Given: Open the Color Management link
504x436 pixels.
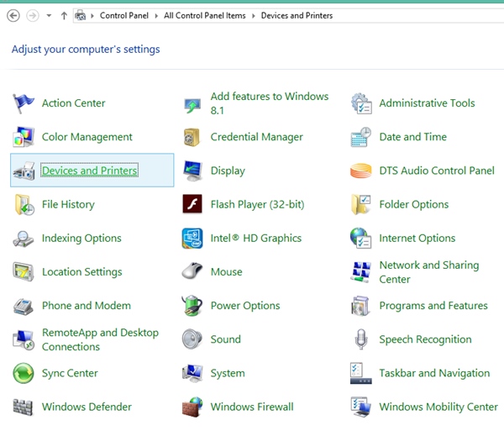Looking at the screenshot, I should coord(87,137).
